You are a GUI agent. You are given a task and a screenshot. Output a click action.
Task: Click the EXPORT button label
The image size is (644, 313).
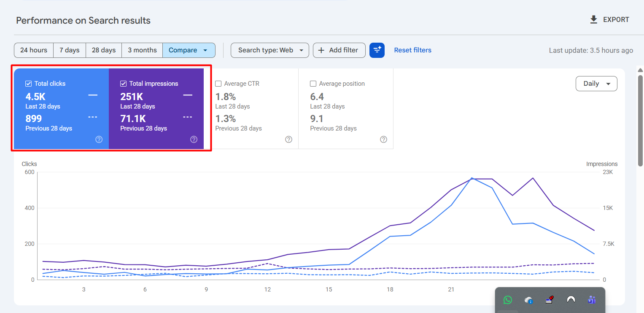[616, 19]
